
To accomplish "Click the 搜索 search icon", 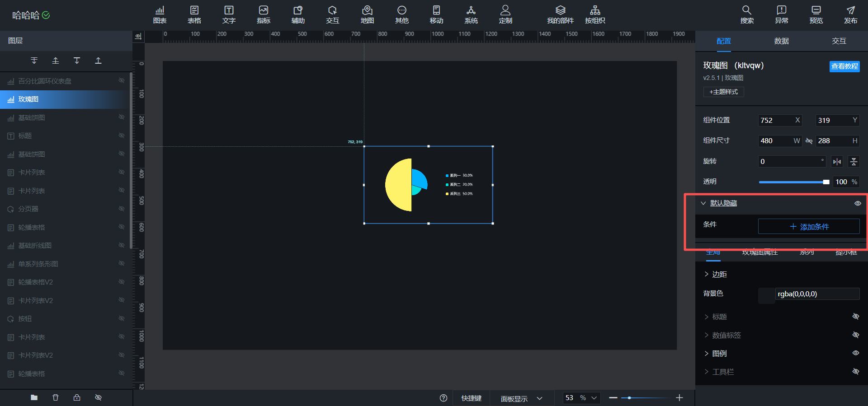I will pyautogui.click(x=747, y=15).
